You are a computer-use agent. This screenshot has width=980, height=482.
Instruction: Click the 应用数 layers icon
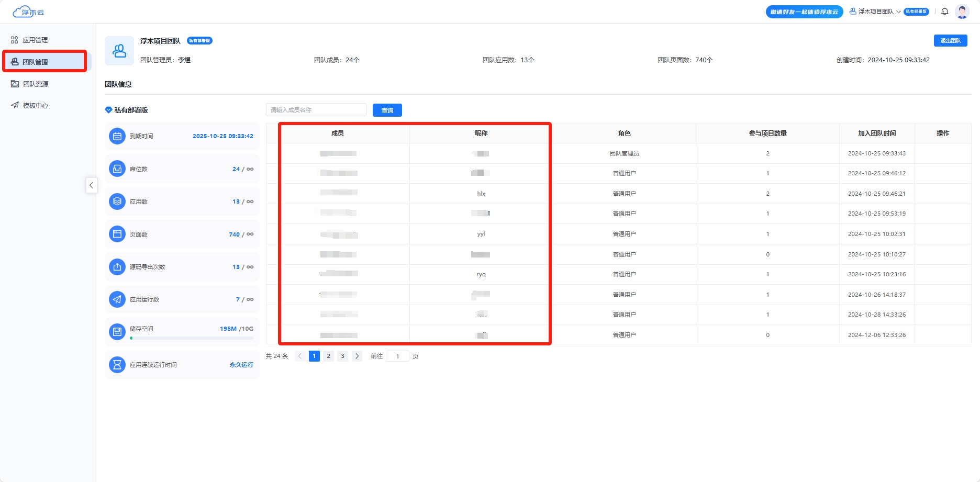coord(117,201)
